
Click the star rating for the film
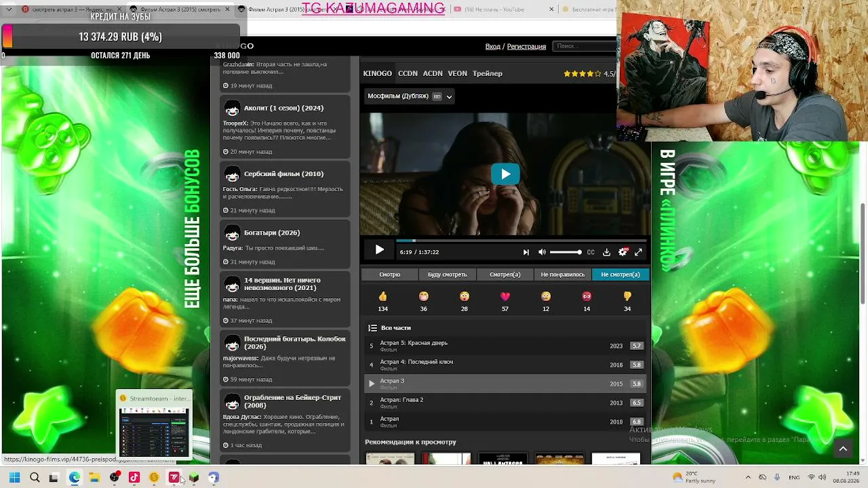coord(583,74)
